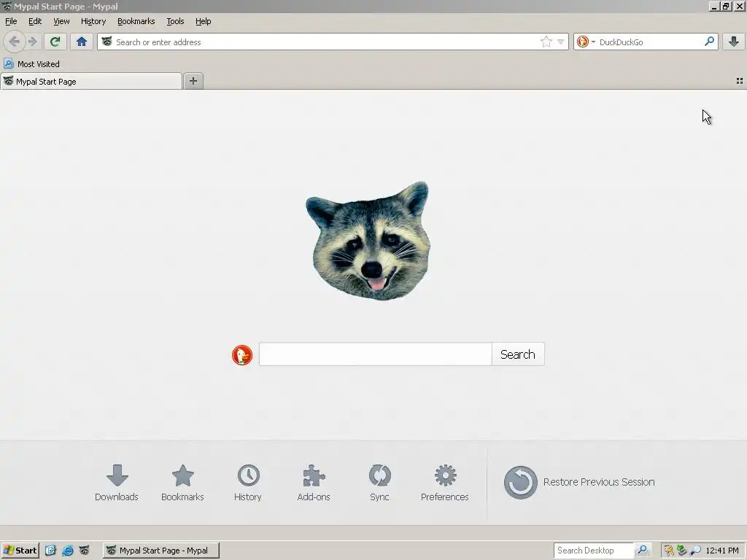Click the DuckDuckGo logo beside the search field
747x560 pixels.
(x=242, y=355)
